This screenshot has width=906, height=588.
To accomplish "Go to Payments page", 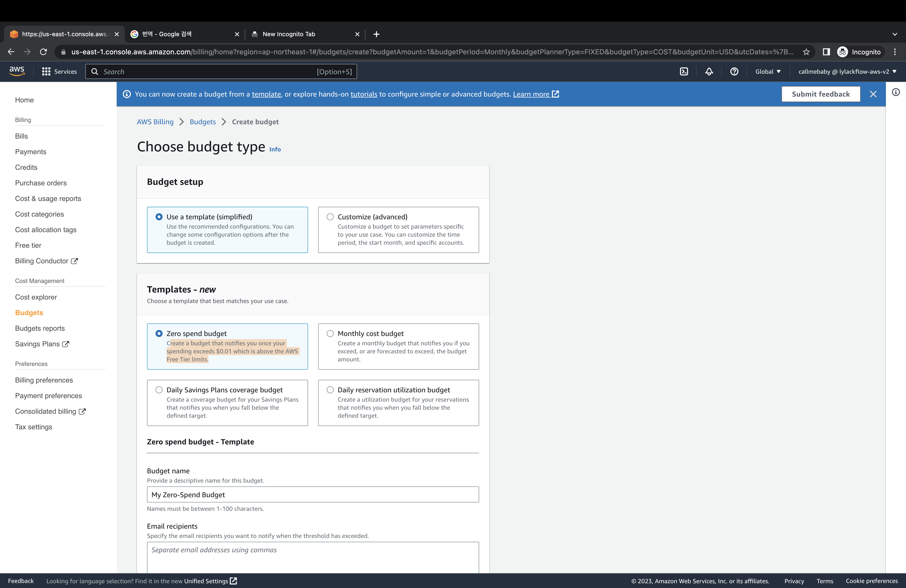I will [30, 152].
